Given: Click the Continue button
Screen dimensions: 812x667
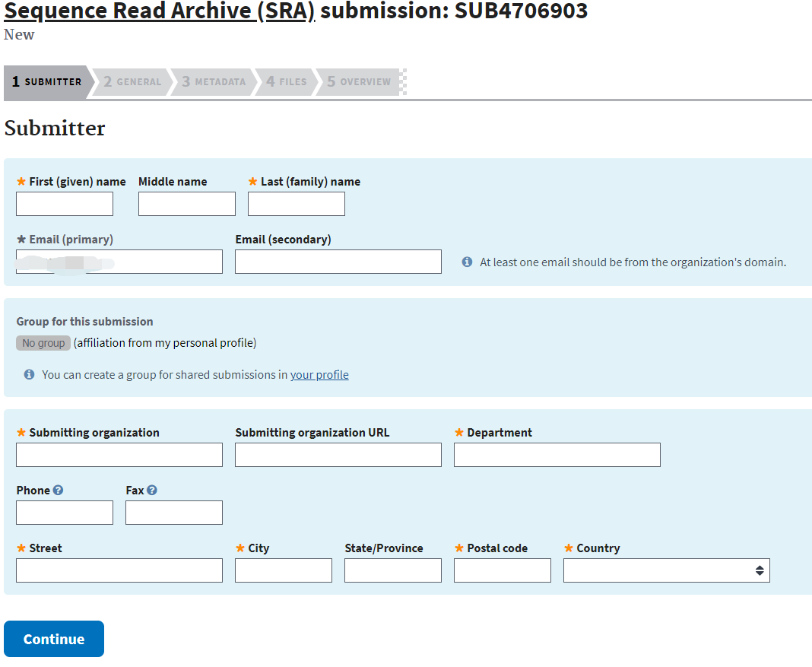Looking at the screenshot, I should click(x=54, y=639).
